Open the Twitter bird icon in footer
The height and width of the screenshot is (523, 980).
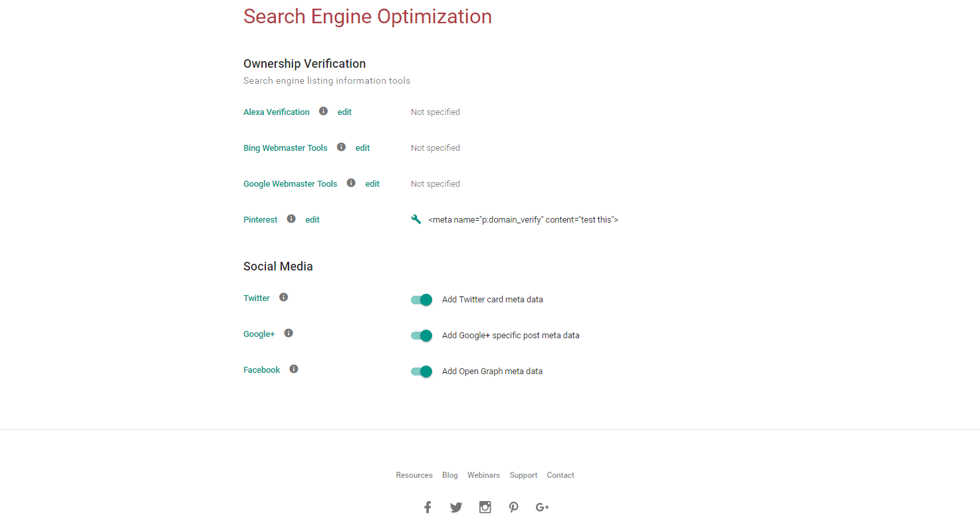point(456,508)
